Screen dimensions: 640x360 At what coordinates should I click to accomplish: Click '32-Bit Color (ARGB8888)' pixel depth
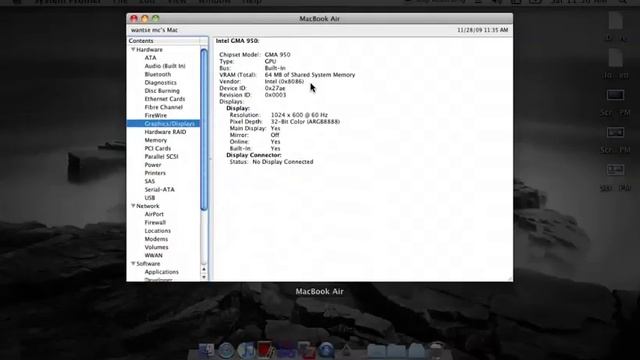click(x=305, y=122)
